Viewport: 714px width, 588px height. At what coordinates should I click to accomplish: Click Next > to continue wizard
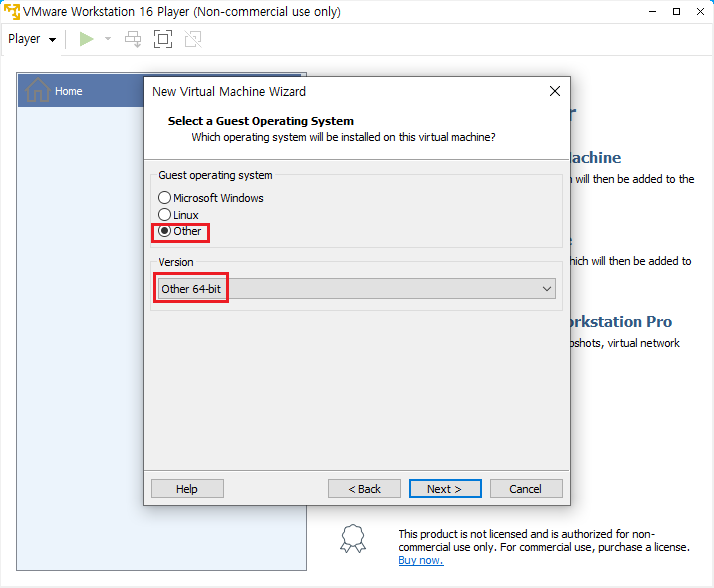point(445,489)
